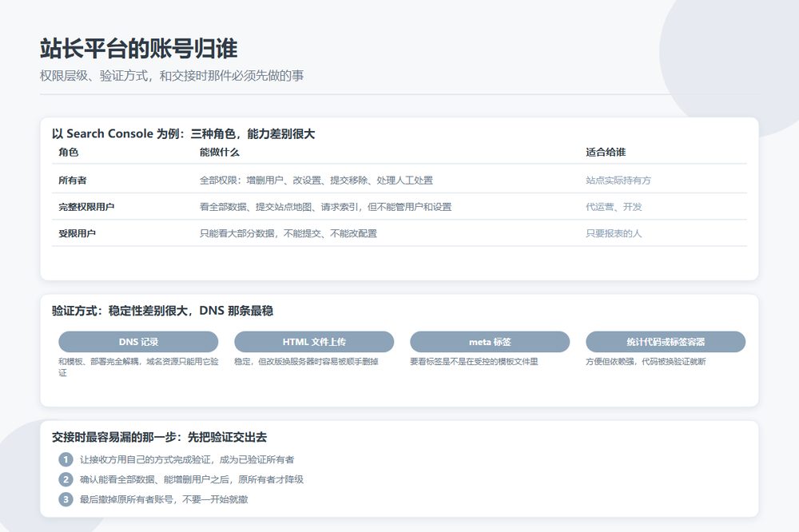Click the '统计代码或标签容器' pill label
The height and width of the screenshot is (532, 799).
666,342
